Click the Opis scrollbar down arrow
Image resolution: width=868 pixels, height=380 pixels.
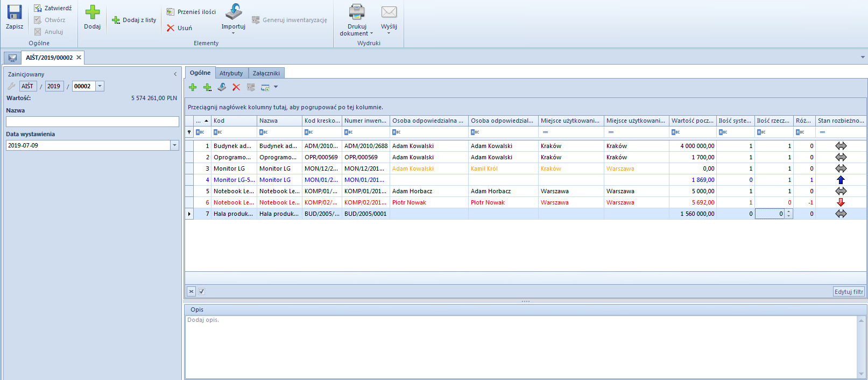[862, 374]
